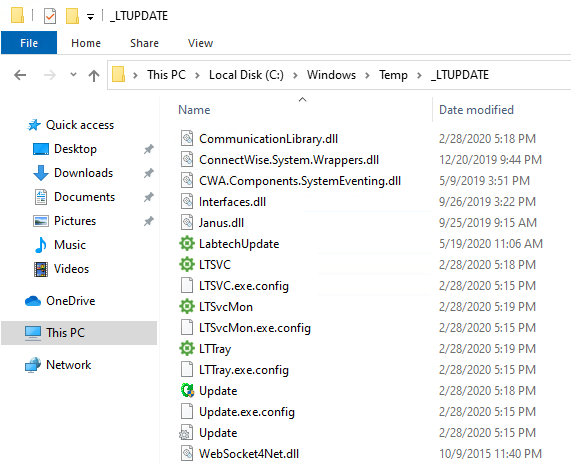571x465 pixels.
Task: Switch to the View ribbon tab
Action: coord(200,43)
